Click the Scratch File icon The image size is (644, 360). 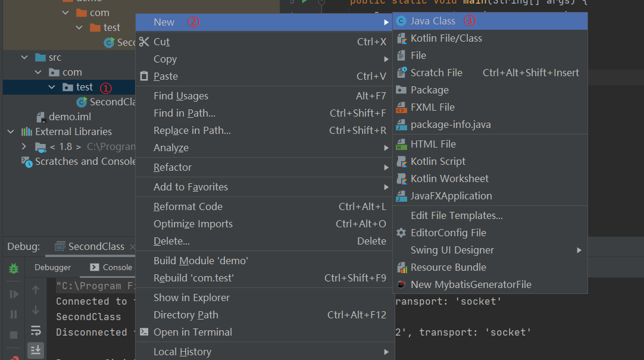pos(401,73)
